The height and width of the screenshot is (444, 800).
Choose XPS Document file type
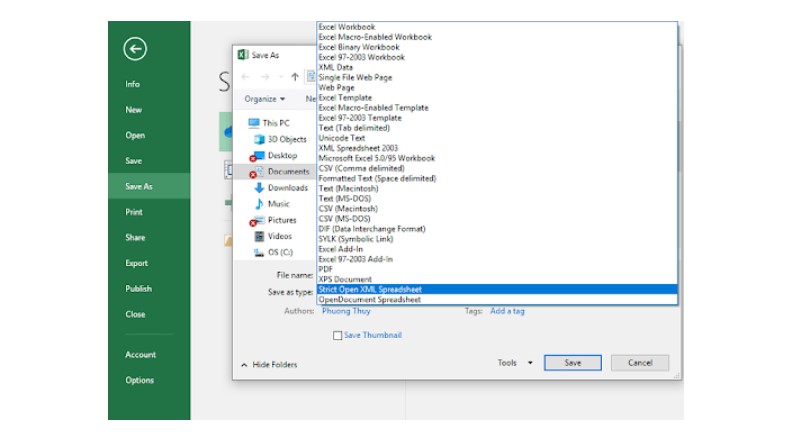point(497,280)
